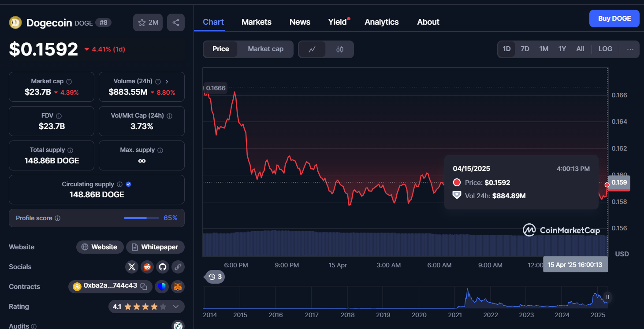Switch to the Chart tab
This screenshot has height=329, width=644.
[213, 22]
